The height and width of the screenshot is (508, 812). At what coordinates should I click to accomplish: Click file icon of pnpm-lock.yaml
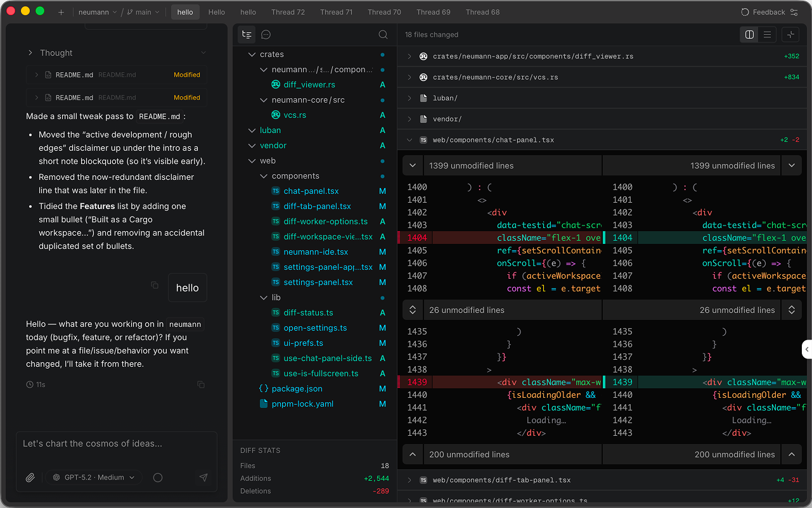264,404
